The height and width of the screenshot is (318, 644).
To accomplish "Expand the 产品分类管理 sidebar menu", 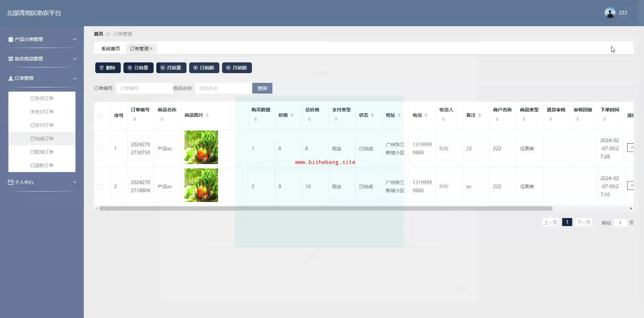I will pos(42,39).
